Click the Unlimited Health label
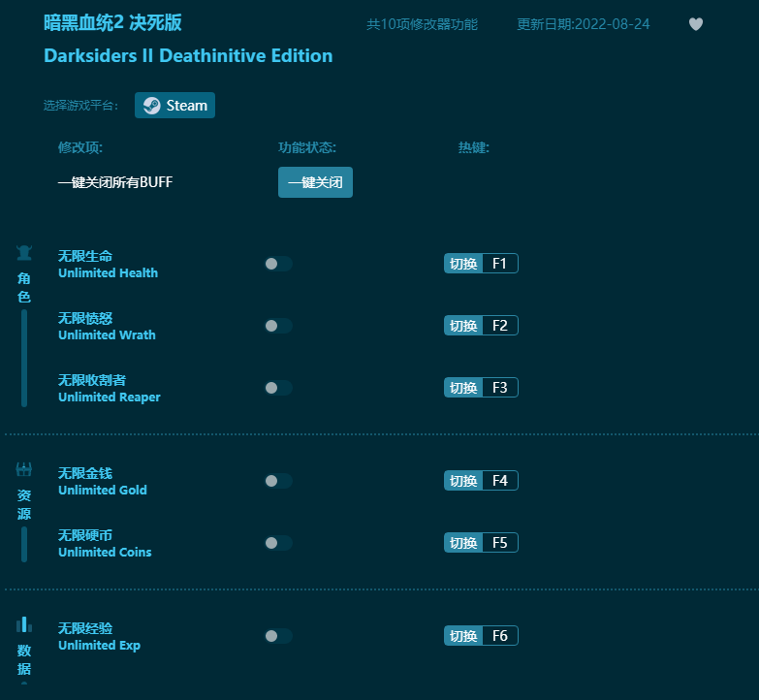 coord(108,273)
